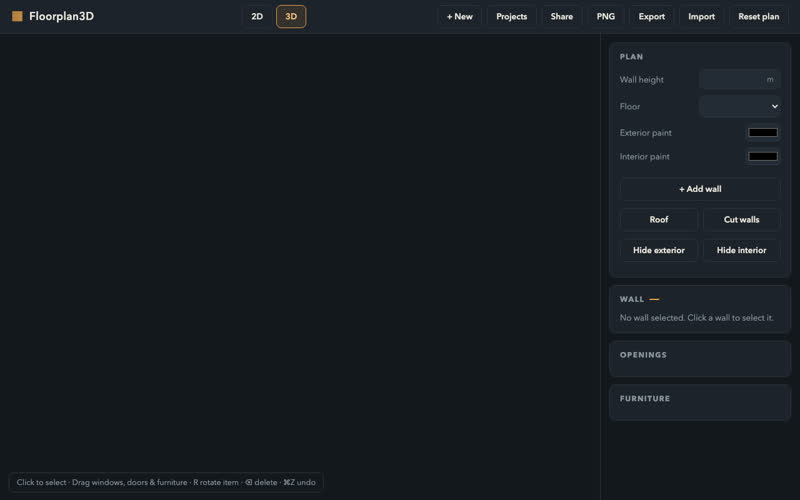Save the plan as PNG
Screen dimensions: 800x500
click(606, 16)
